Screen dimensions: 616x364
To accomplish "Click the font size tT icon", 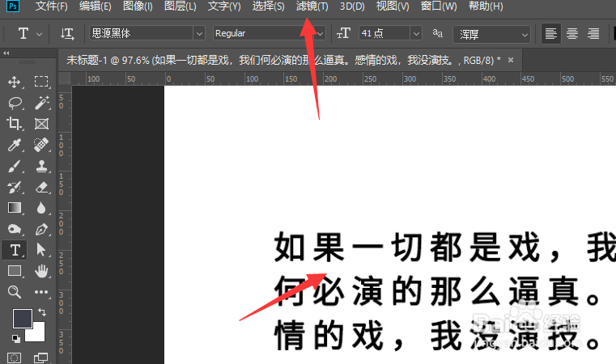I will pyautogui.click(x=343, y=34).
